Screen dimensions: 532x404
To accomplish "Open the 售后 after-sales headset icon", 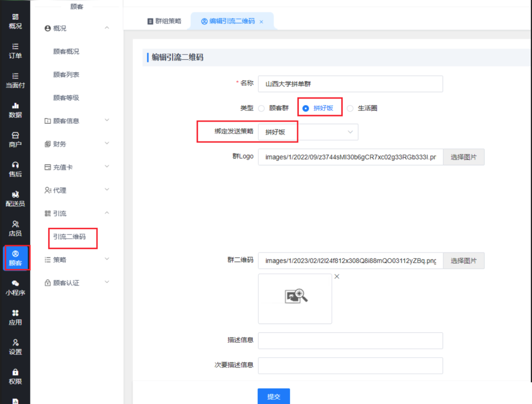I will (15, 169).
